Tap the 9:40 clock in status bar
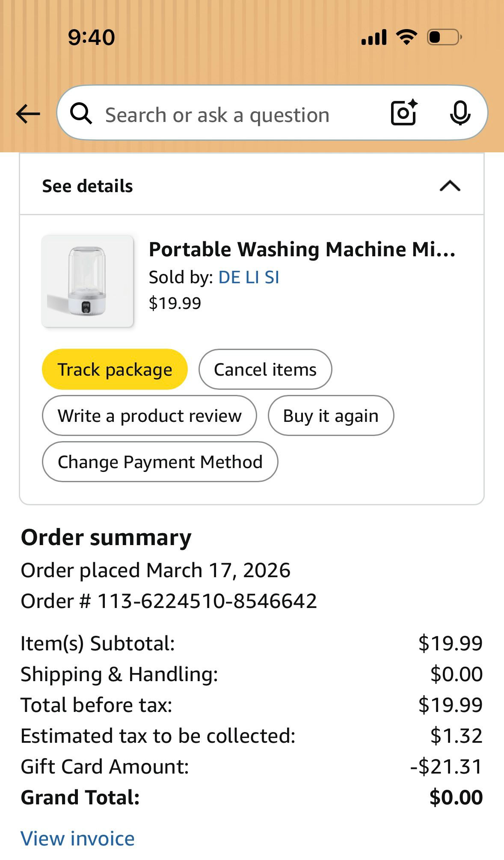 (x=92, y=37)
